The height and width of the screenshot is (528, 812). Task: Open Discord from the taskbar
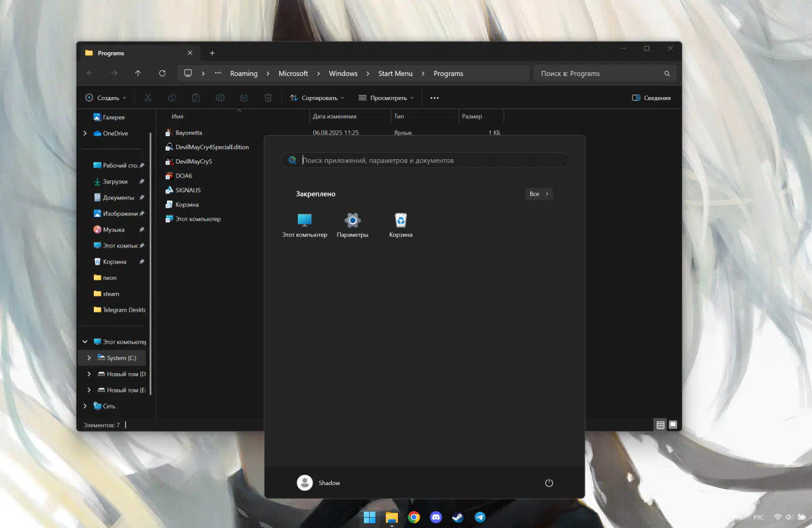[x=436, y=517]
